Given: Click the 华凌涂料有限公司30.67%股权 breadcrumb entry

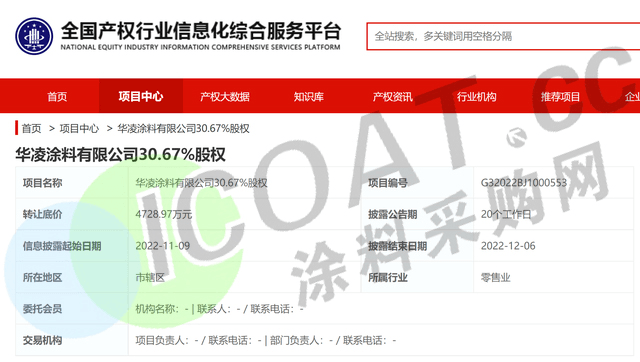Looking at the screenshot, I should [x=183, y=129].
